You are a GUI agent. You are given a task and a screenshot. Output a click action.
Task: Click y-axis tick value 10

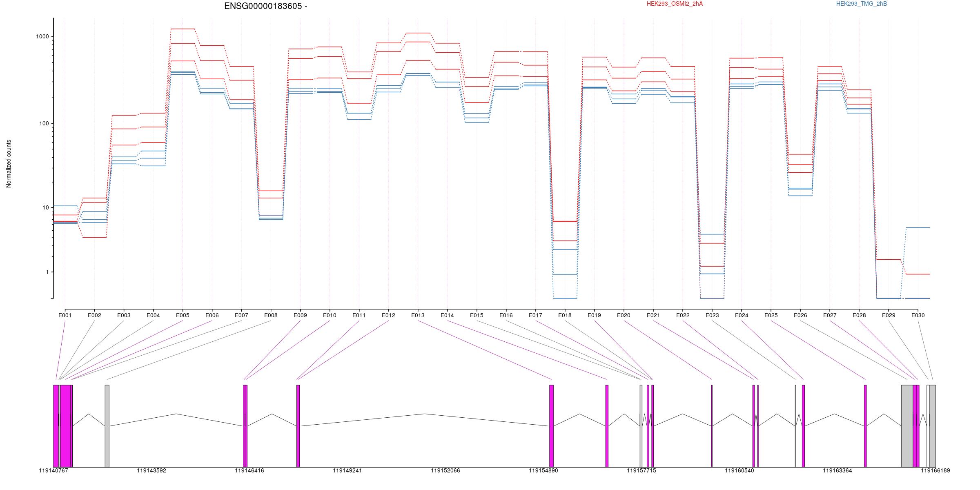coord(45,207)
